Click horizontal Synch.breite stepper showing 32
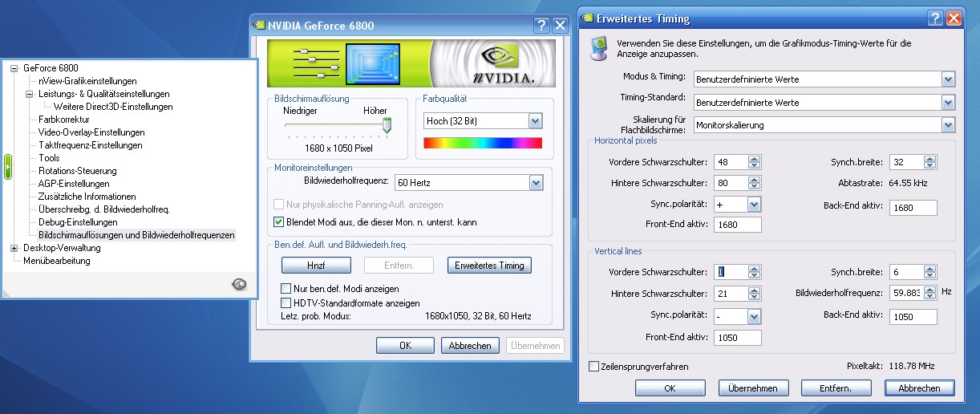This screenshot has width=980, height=414. pyautogui.click(x=929, y=162)
